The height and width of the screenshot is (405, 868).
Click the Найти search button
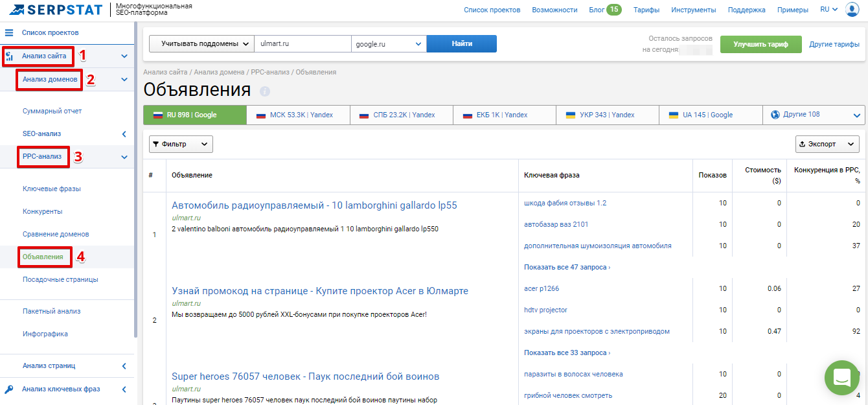pos(462,43)
